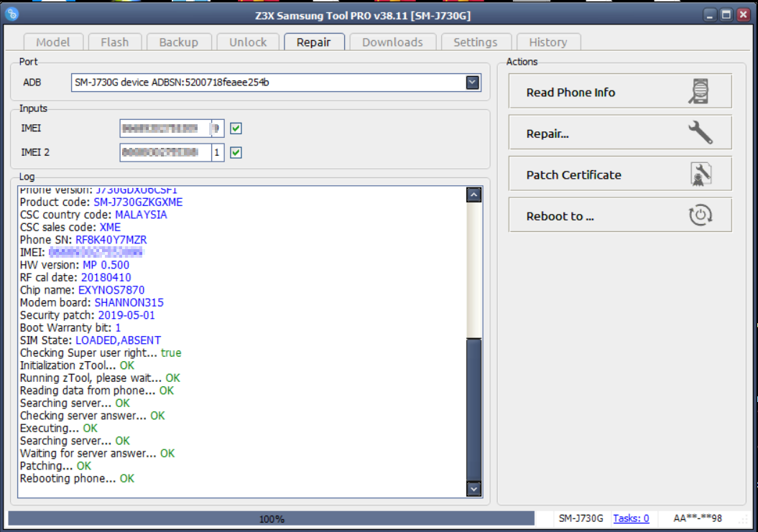Uncheck the IMEI checkbox
The height and width of the screenshot is (532, 758).
[236, 129]
